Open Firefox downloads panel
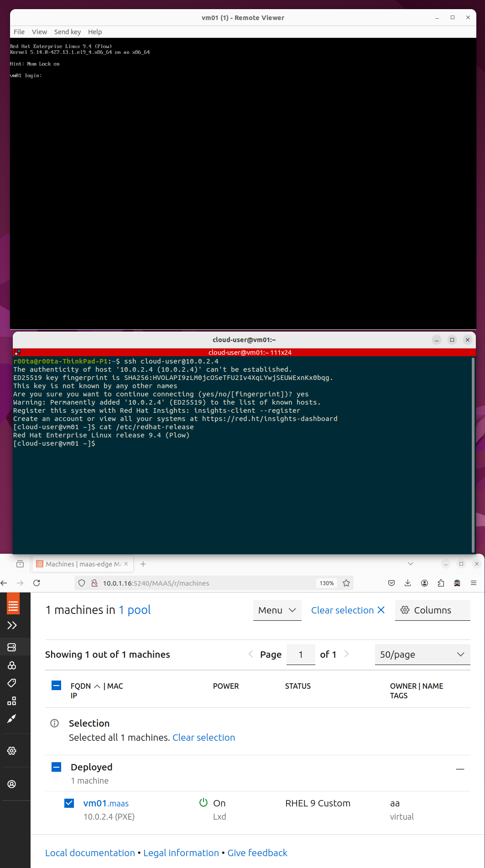This screenshot has height=868, width=485. [x=408, y=583]
